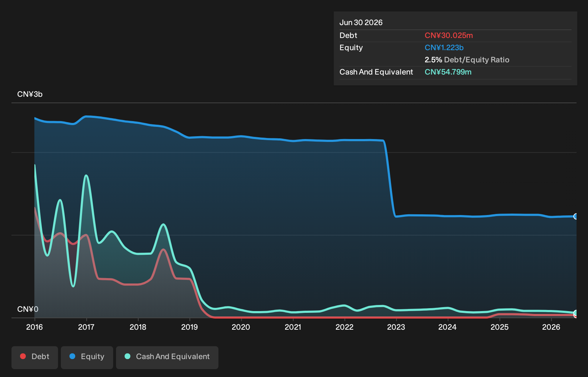Click the 2018 x-axis label
588x377 pixels.
click(x=138, y=327)
